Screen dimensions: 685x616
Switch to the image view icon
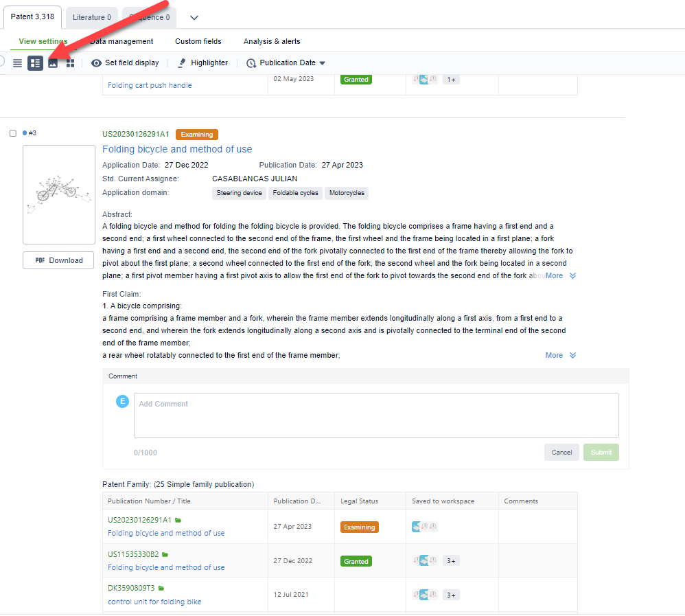tap(53, 63)
